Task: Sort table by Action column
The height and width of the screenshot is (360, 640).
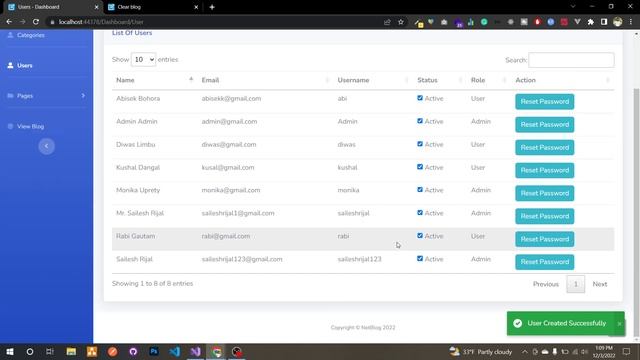Action: coord(562,80)
